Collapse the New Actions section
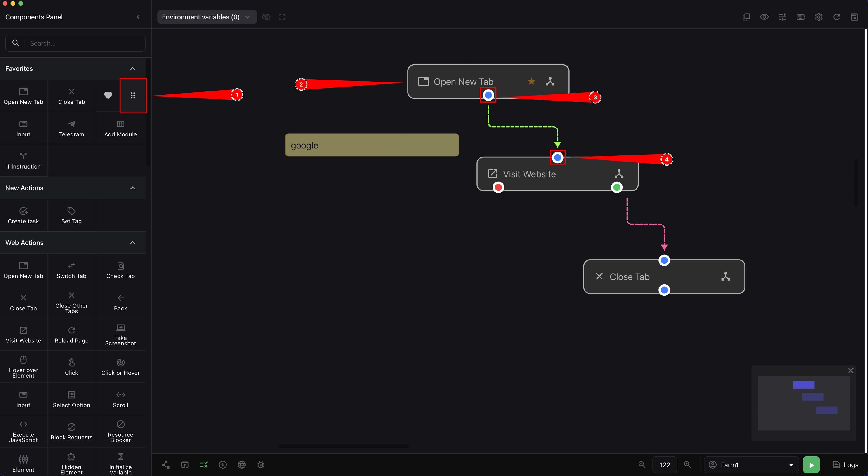The height and width of the screenshot is (476, 868). pos(132,188)
